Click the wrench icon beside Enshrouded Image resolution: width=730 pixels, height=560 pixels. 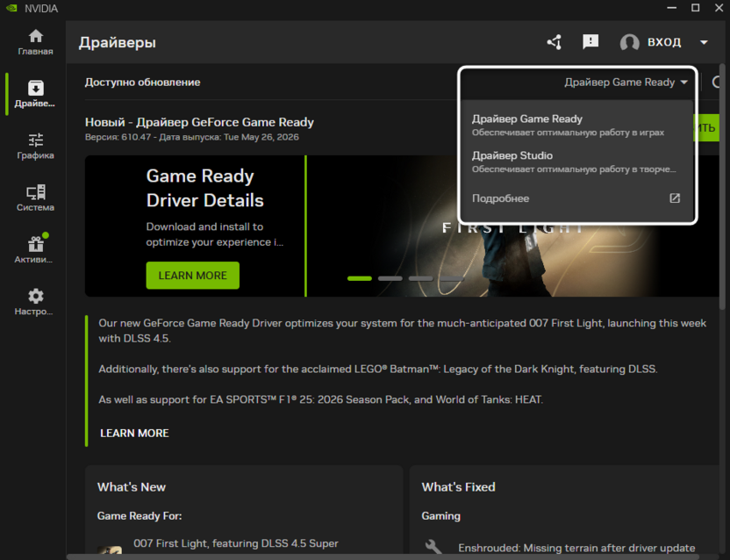[x=433, y=547]
